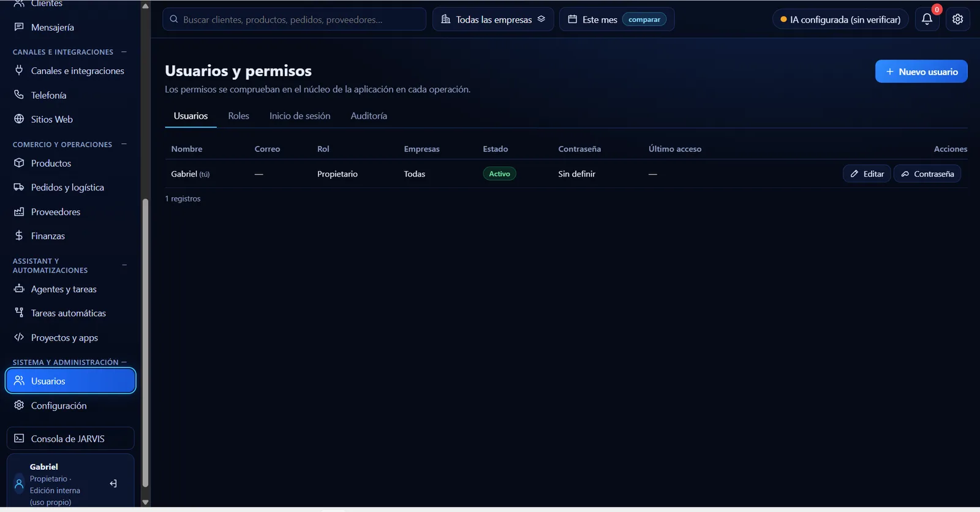Image resolution: width=980 pixels, height=512 pixels.
Task: Click the IA configurada status indicator
Action: click(840, 19)
